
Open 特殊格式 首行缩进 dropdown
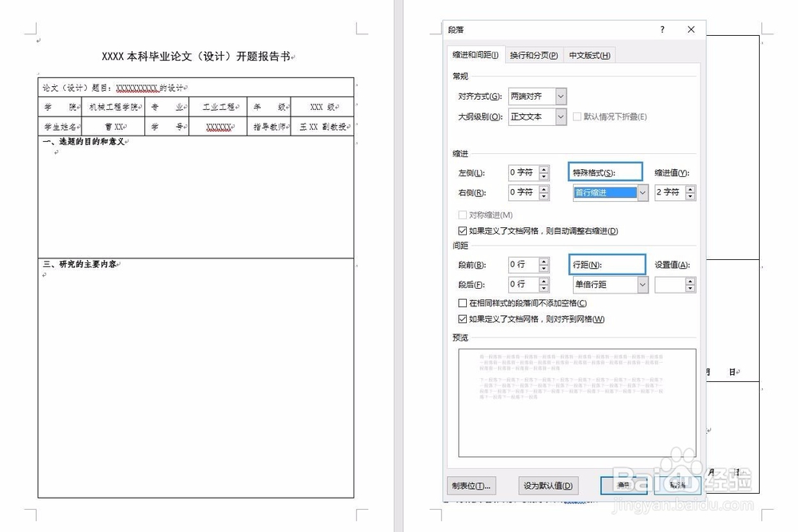tap(642, 193)
